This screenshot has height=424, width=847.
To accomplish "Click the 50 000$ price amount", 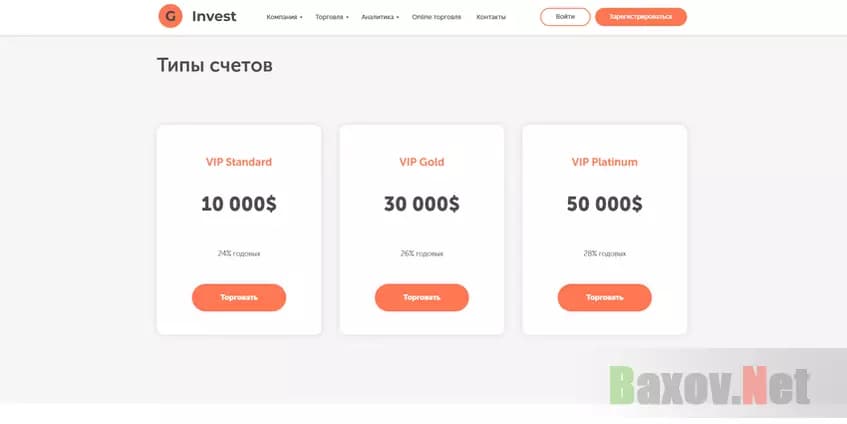I will coord(604,204).
